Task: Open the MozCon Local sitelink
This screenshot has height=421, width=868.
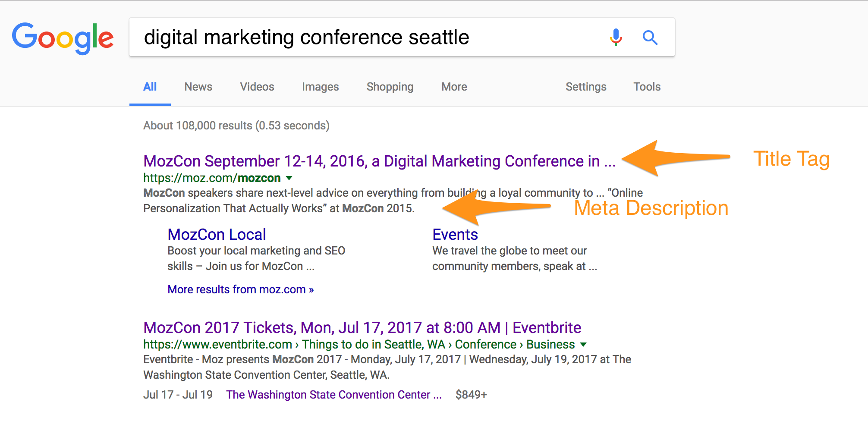Action: pos(217,235)
